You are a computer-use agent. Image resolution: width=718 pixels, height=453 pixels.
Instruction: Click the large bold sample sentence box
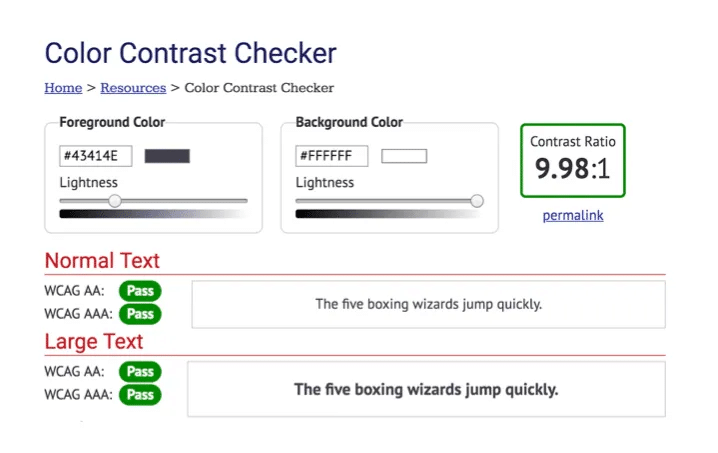[426, 389]
